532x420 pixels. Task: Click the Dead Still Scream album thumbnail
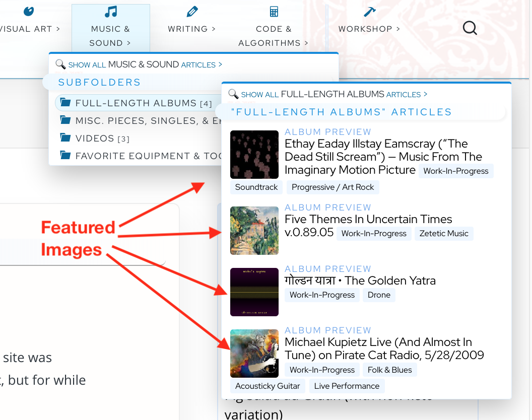254,155
